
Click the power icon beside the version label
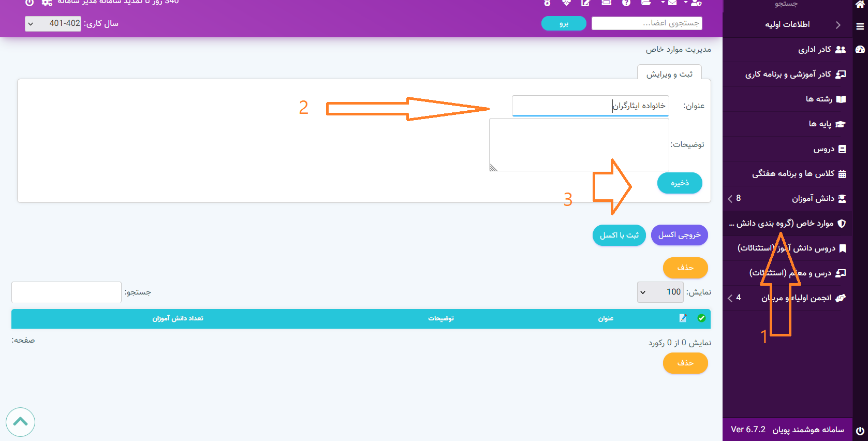point(860,431)
